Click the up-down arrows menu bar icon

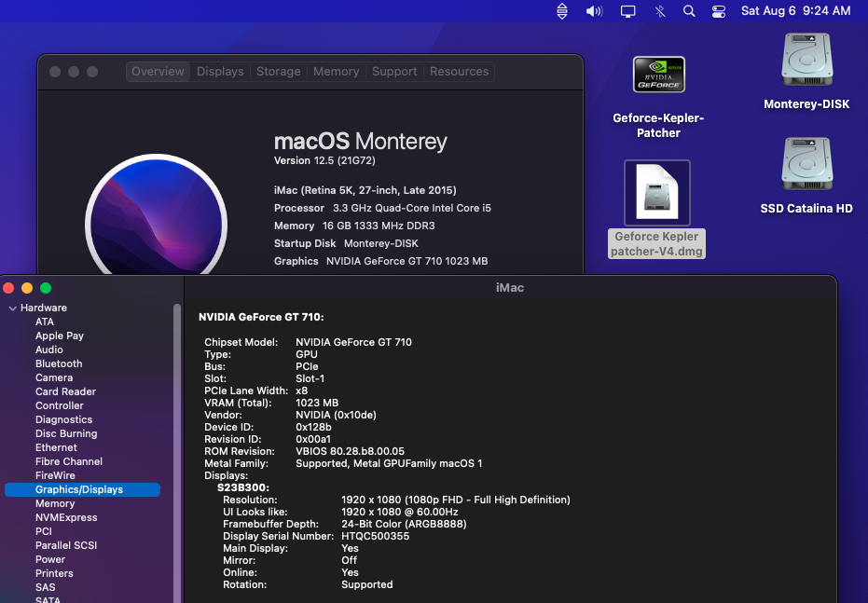click(562, 11)
